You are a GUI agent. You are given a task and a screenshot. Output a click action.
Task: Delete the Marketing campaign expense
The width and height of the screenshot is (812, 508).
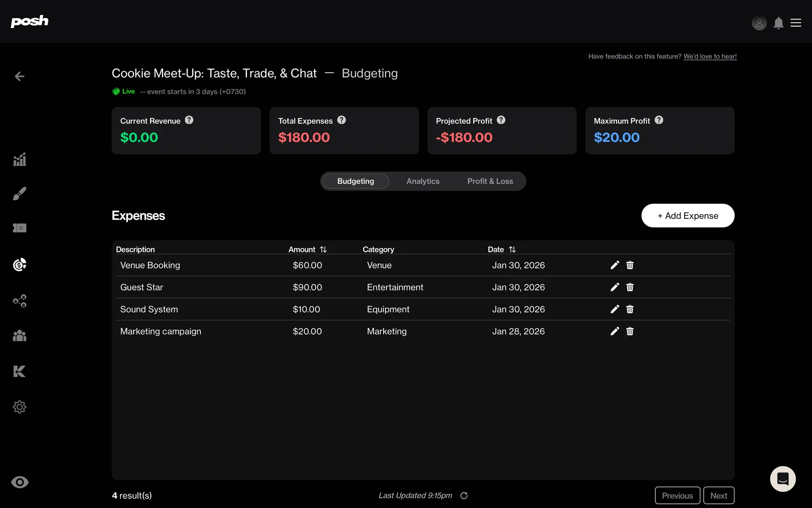pyautogui.click(x=630, y=331)
